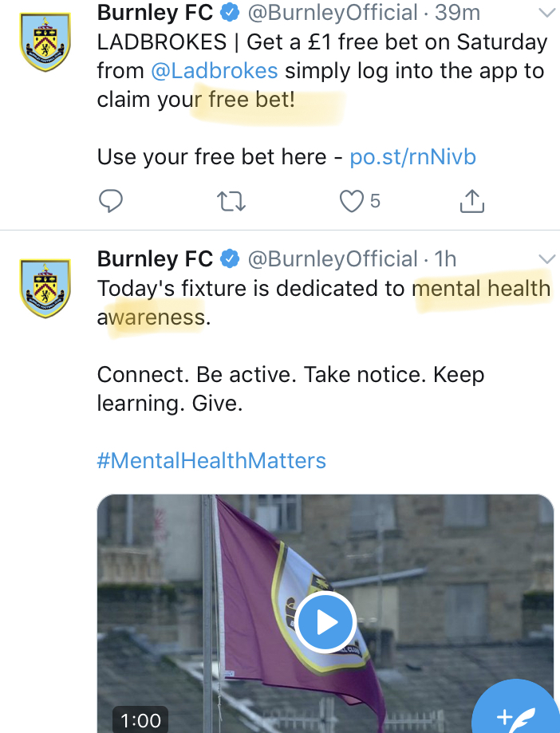
Task: Open Burnley FC name on the Ladbrokes tweet
Action: click(x=155, y=13)
